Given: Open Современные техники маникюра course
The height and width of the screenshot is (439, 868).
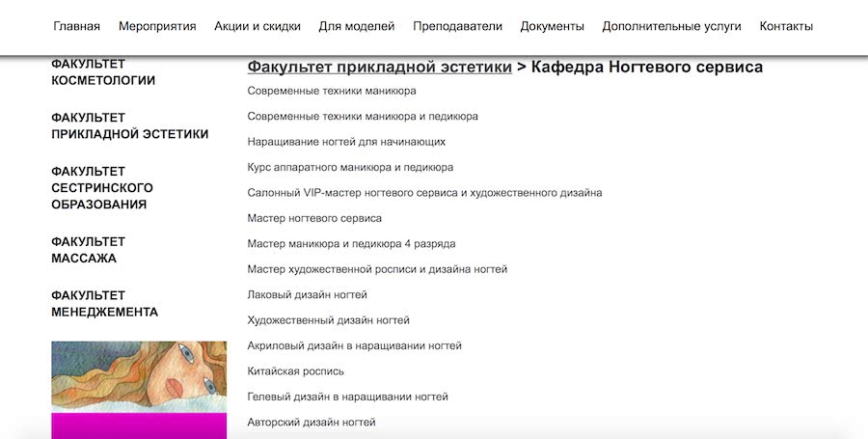Looking at the screenshot, I should point(332,91).
